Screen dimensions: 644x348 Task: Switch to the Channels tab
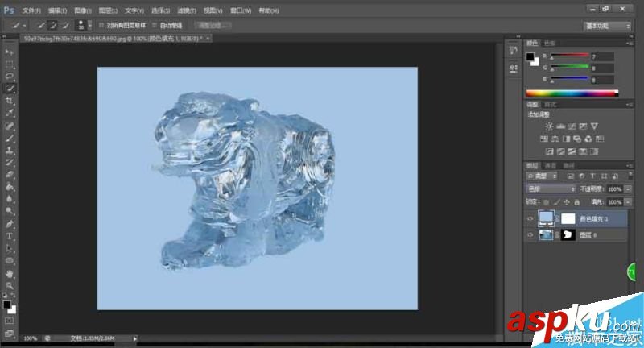551,166
